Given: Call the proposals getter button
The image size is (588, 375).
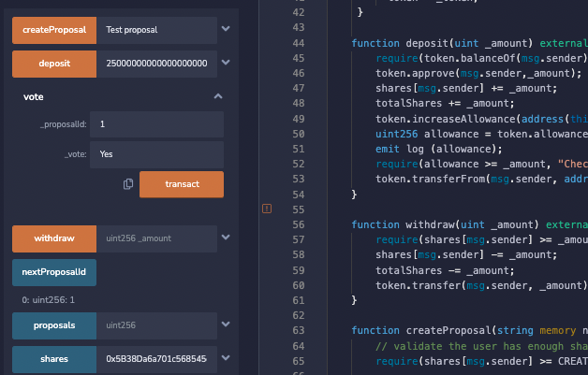Looking at the screenshot, I should [x=54, y=325].
